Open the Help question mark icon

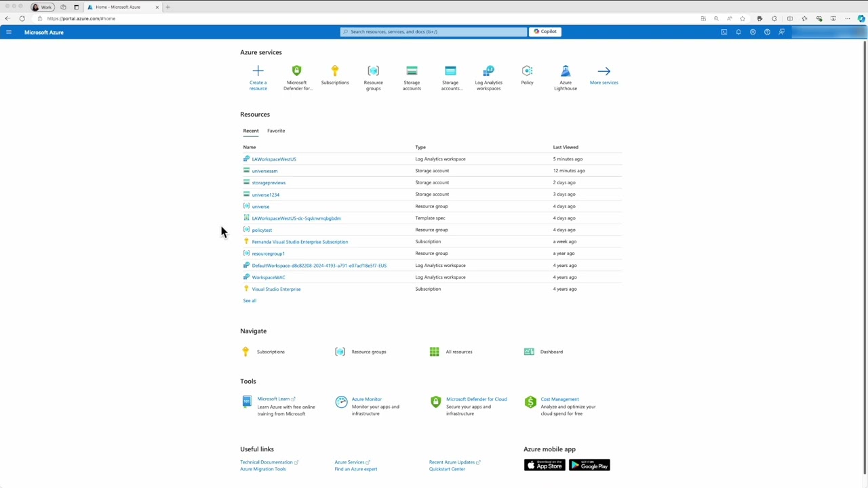click(767, 32)
